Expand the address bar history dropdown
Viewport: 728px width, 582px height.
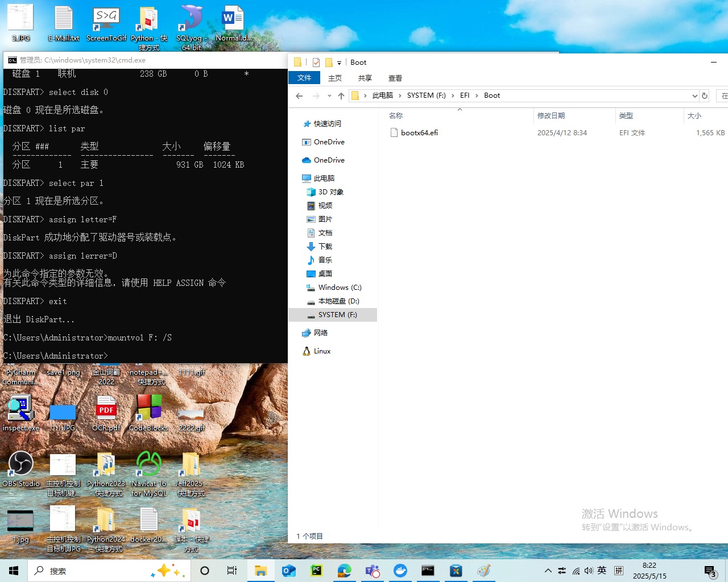click(x=694, y=95)
